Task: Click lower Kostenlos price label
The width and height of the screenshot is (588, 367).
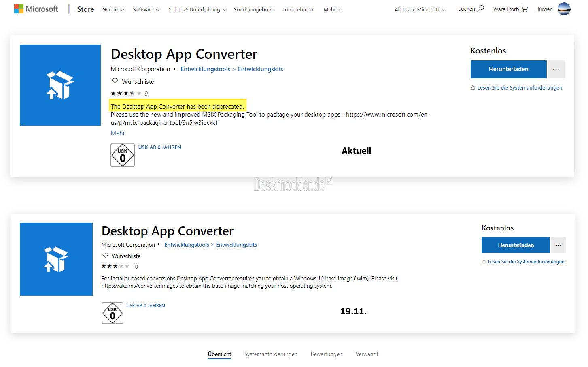Action: [497, 228]
